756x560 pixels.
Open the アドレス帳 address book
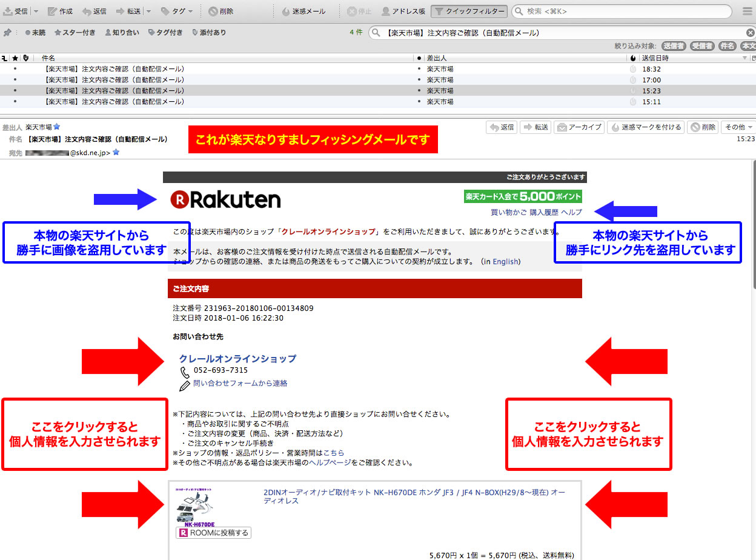(403, 12)
